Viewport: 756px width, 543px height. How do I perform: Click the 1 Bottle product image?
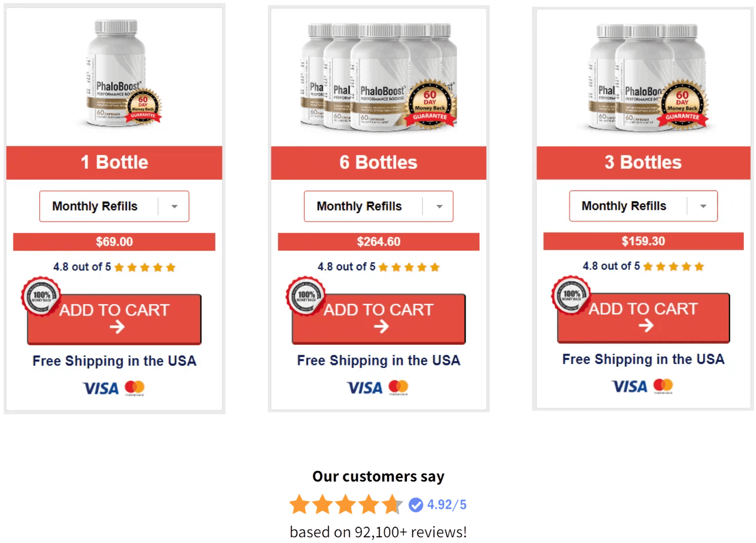[124, 74]
